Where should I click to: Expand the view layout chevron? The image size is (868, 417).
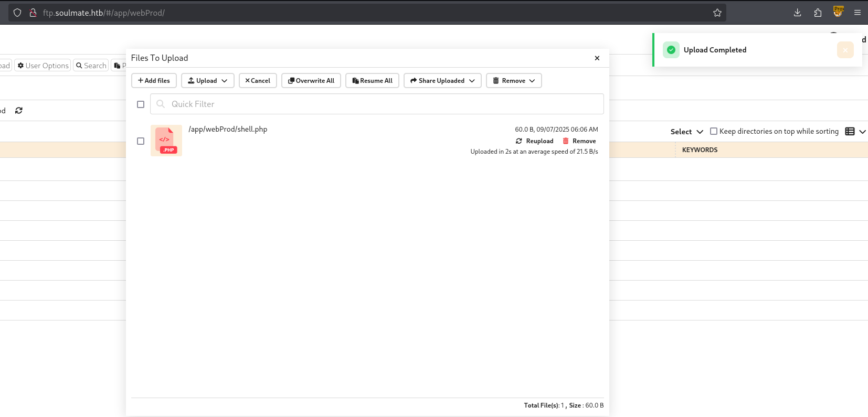[862, 132]
